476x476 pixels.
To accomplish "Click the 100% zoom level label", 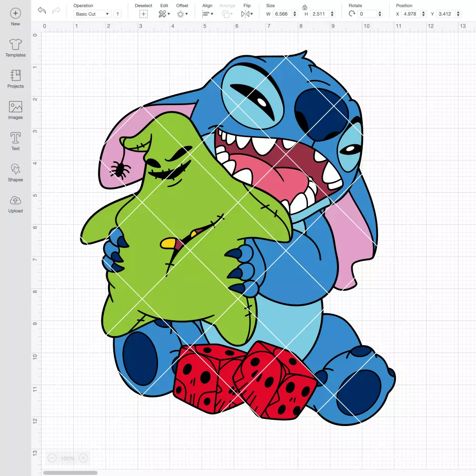I will click(68, 458).
